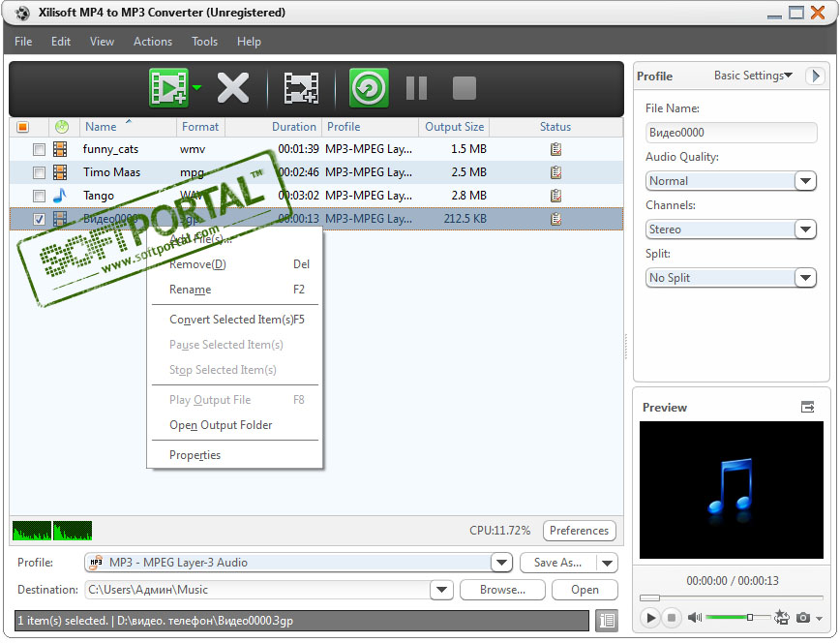Screen dimensions: 840x643
Task: Click the status icon for Tango
Action: coord(556,196)
